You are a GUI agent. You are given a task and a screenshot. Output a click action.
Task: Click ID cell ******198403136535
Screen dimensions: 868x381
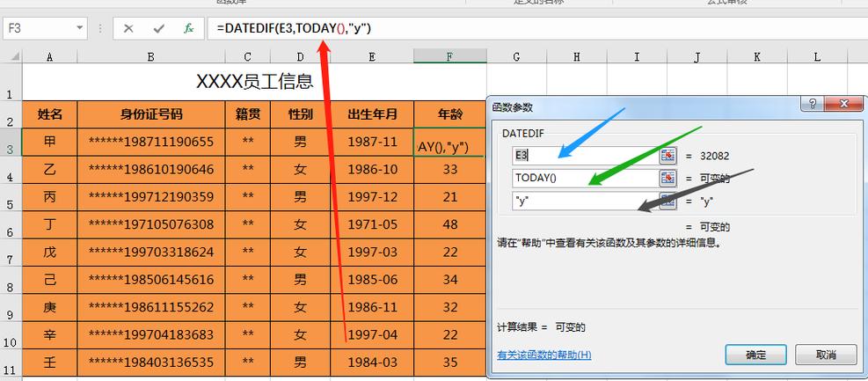click(151, 363)
